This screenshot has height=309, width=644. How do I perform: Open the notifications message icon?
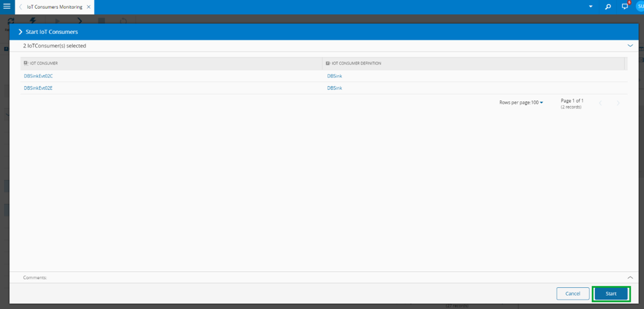coord(625,7)
